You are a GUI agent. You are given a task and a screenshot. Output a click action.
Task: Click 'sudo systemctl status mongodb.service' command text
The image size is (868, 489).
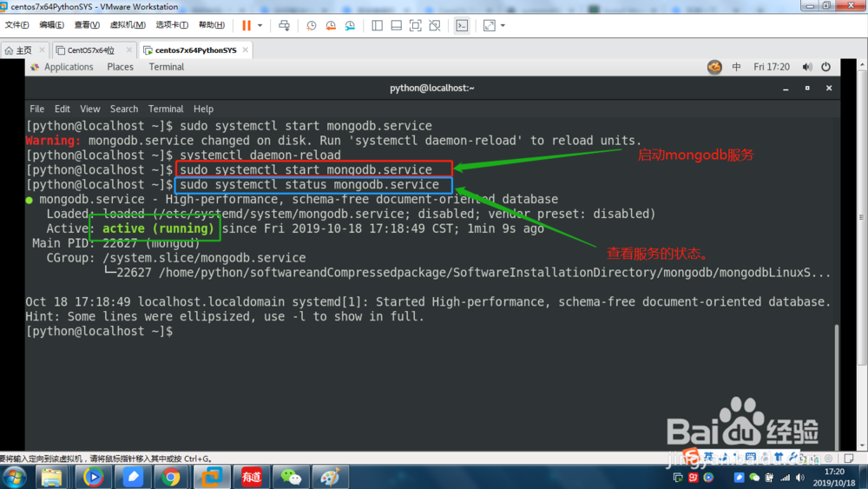coord(310,185)
